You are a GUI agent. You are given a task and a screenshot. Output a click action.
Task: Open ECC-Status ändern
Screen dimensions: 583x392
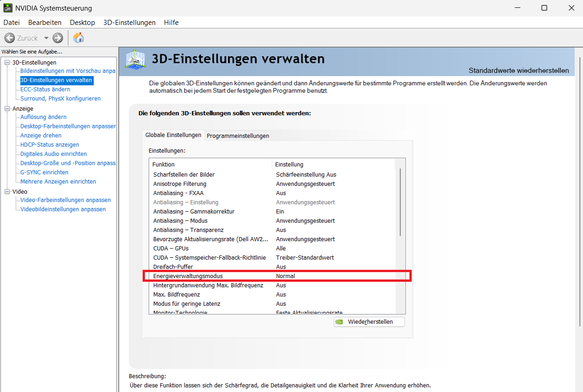45,89
